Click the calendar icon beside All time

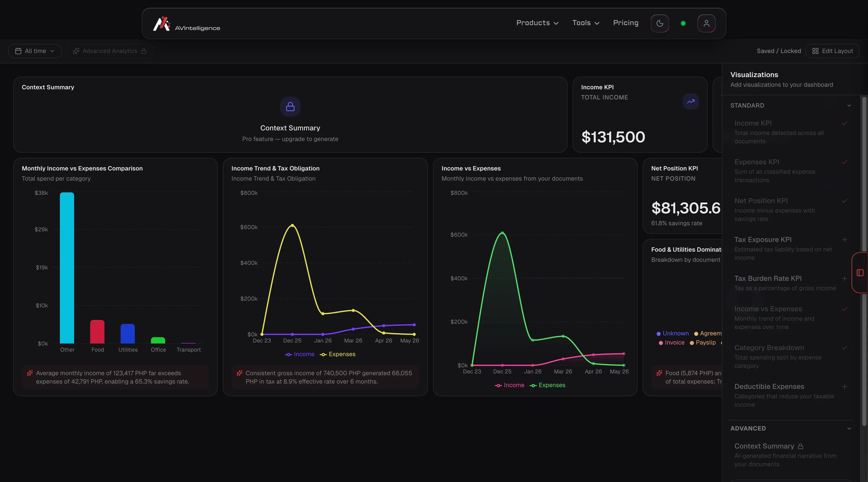pyautogui.click(x=18, y=51)
